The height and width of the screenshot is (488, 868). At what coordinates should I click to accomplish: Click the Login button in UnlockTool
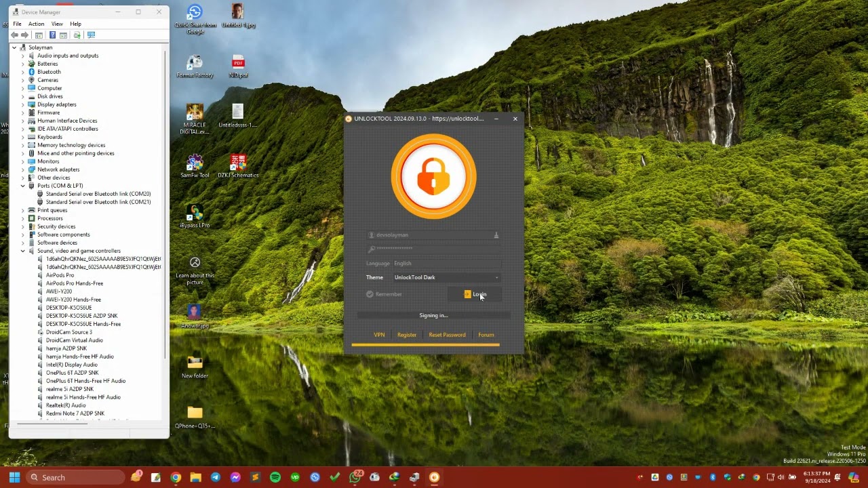point(475,294)
